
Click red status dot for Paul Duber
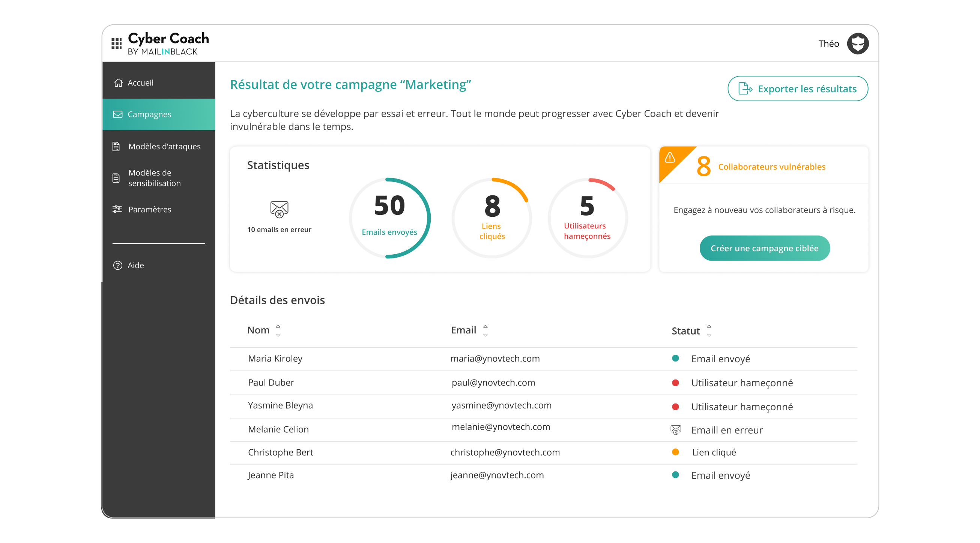[x=676, y=382]
